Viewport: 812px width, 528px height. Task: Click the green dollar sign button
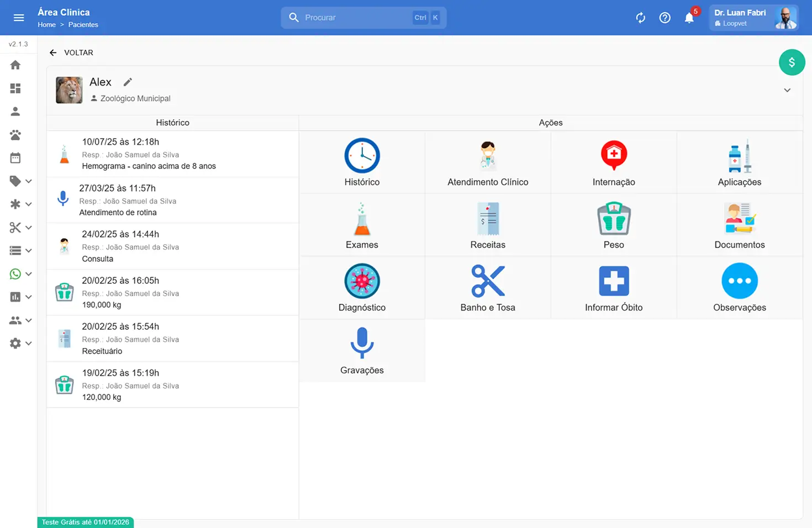coord(792,62)
